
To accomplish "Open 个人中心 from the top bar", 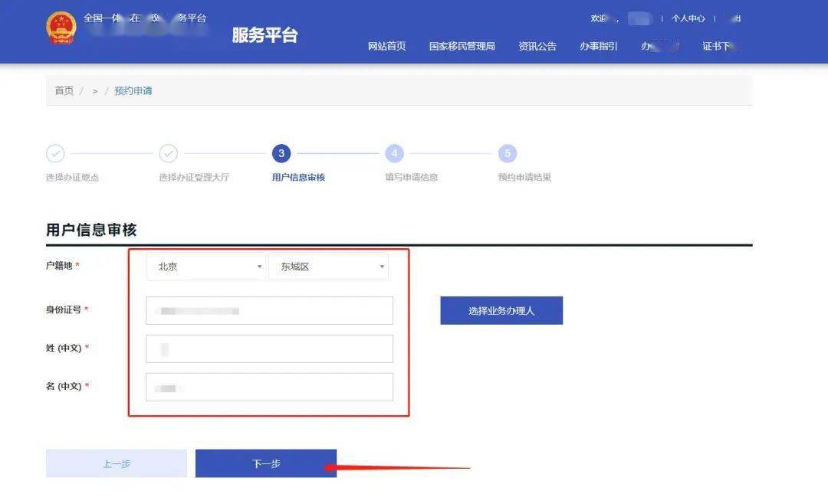I will click(688, 18).
